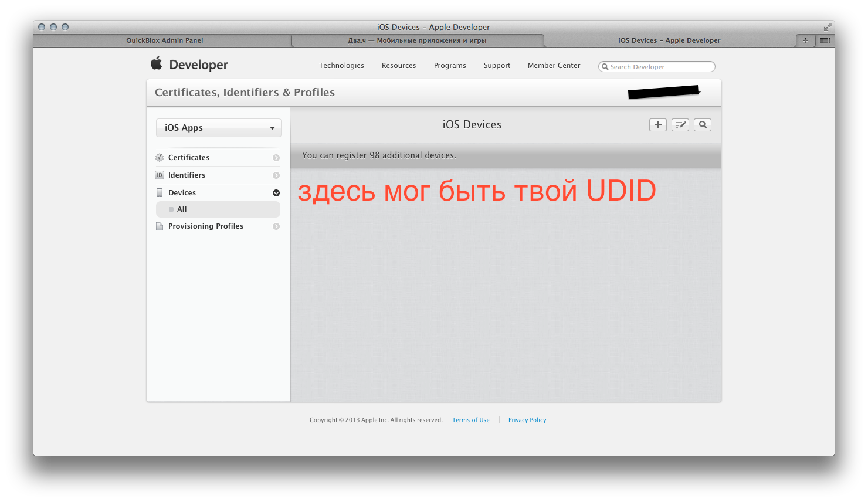Open Privacy Policy link
Screen dimensions: 868x502
(x=527, y=420)
